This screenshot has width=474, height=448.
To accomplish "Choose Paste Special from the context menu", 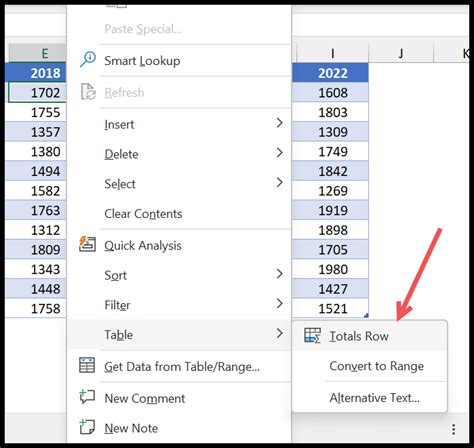I will [x=179, y=29].
